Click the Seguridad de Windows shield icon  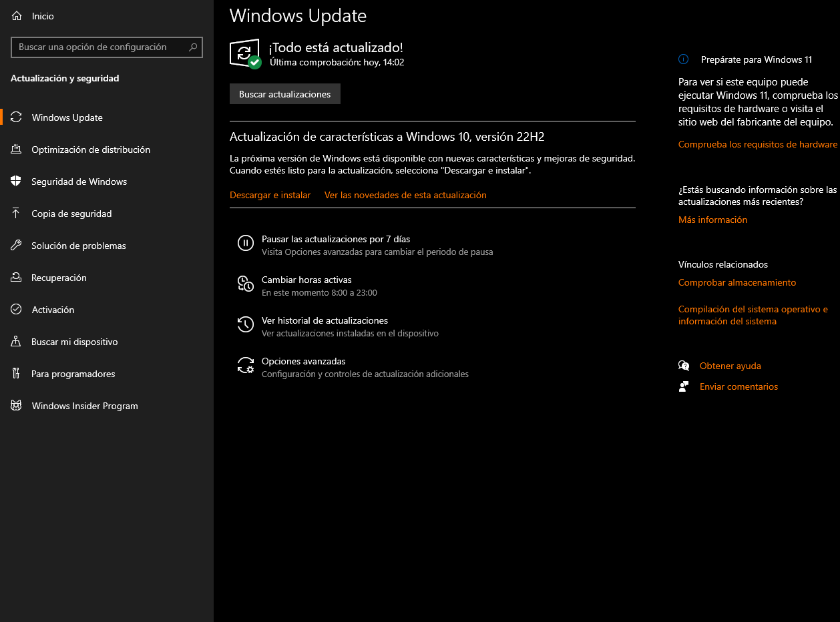17,182
